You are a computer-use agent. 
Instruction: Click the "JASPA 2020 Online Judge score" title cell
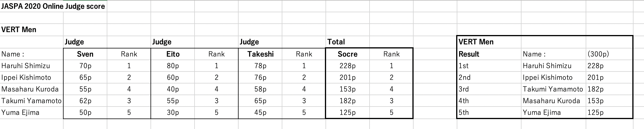(53, 6)
